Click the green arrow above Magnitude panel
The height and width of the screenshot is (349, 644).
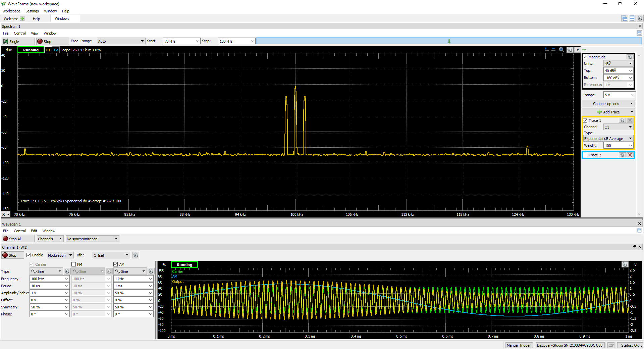point(584,50)
